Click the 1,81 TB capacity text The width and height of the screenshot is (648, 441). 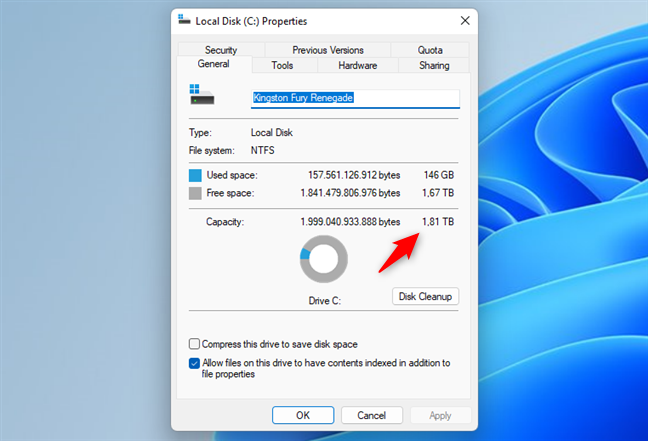(438, 222)
